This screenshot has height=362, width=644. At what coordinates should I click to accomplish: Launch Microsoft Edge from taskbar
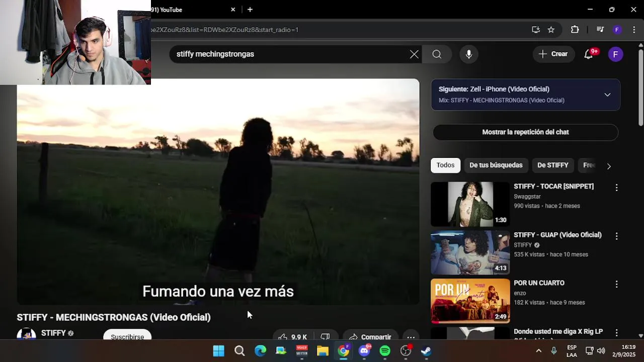pyautogui.click(x=260, y=351)
